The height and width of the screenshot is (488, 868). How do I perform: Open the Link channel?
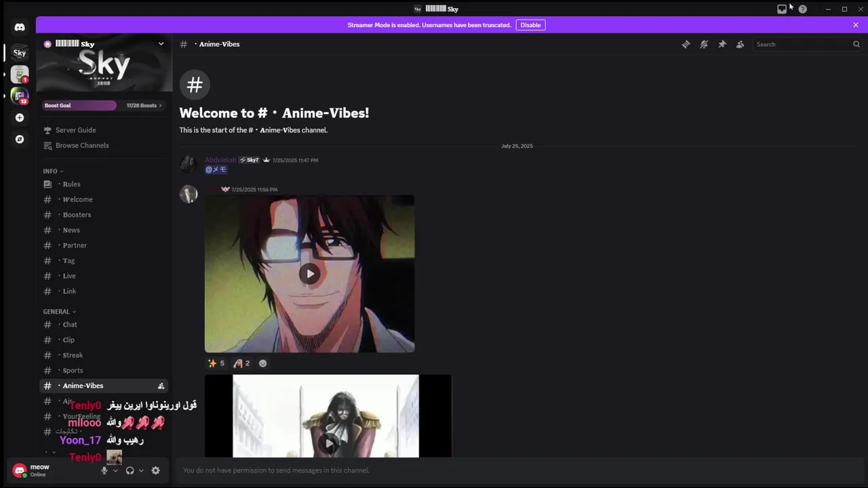tap(104, 291)
